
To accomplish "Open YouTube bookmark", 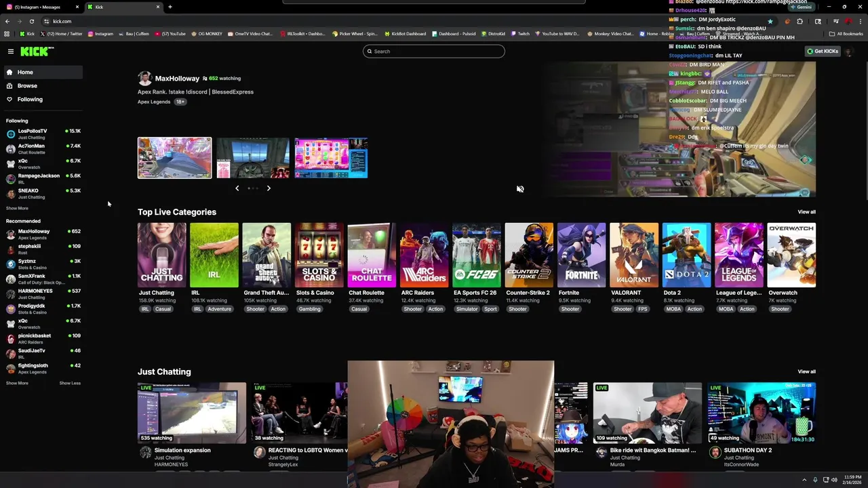I will 170,33.
